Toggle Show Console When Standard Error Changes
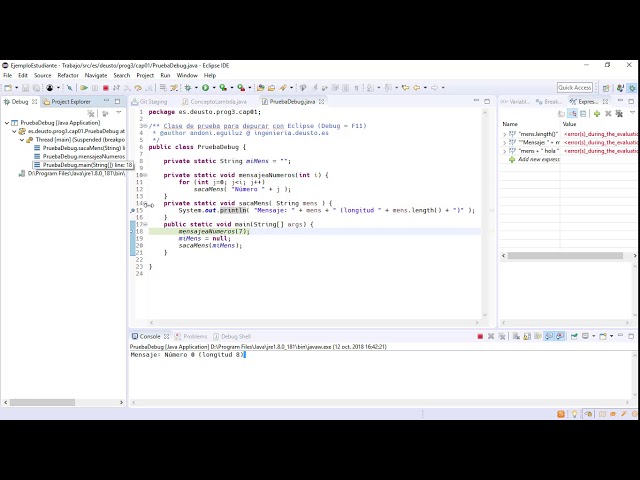The width and height of the screenshot is (640, 480). (560, 336)
